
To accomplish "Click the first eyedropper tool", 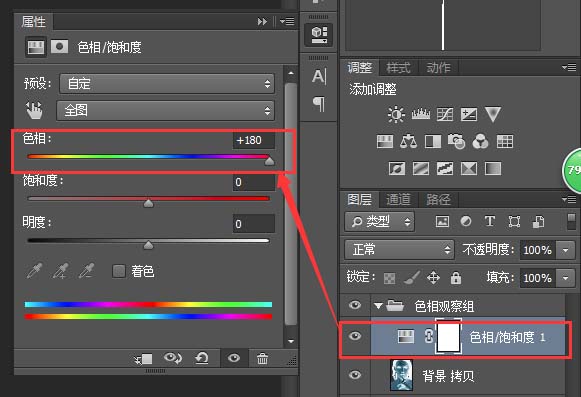I will coord(34,271).
